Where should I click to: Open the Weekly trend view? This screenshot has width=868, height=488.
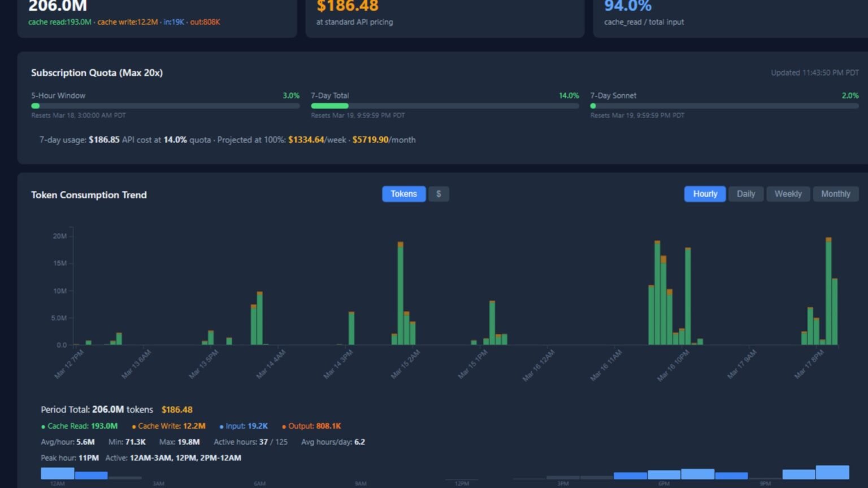point(788,194)
